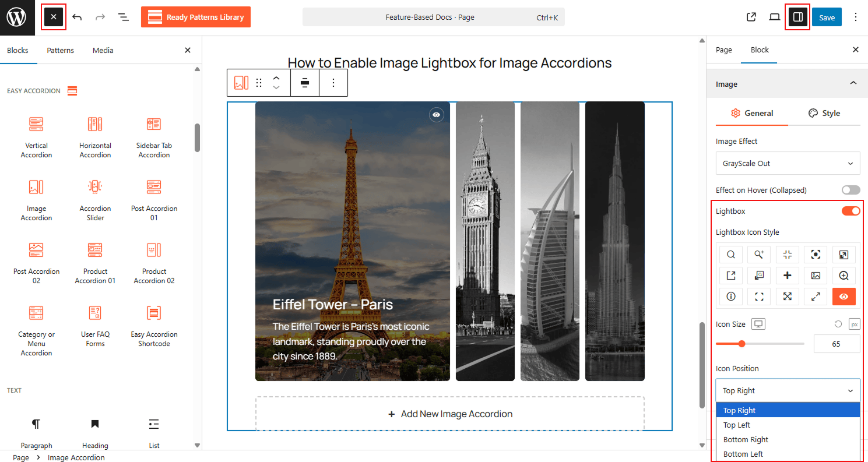The width and height of the screenshot is (868, 462).
Task: Click the eye preview toggle on Eiffel Tower image
Action: click(437, 114)
